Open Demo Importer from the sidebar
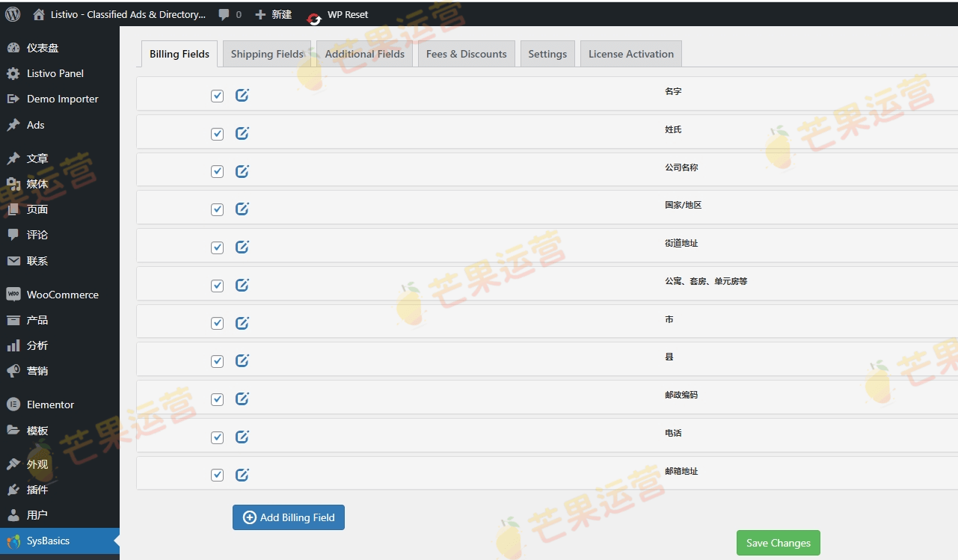The width and height of the screenshot is (958, 560). (x=62, y=98)
